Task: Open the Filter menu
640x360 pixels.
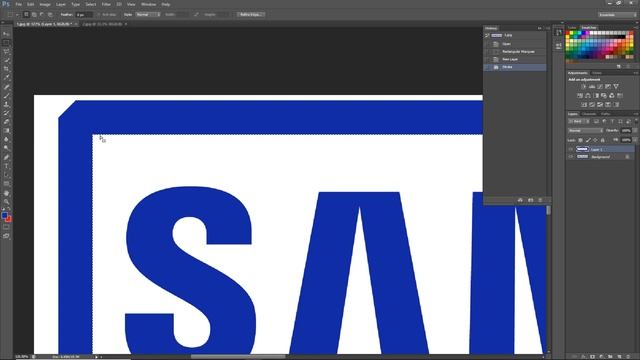Action: click(x=106, y=4)
